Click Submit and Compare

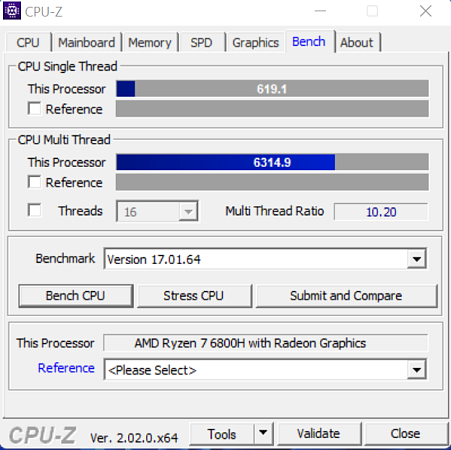tap(346, 296)
